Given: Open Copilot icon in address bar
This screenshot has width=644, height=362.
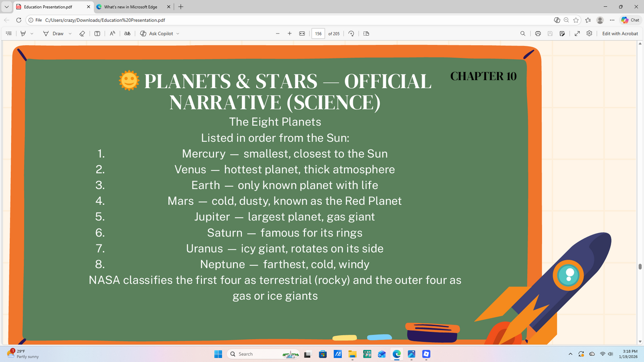Looking at the screenshot, I should click(x=557, y=20).
